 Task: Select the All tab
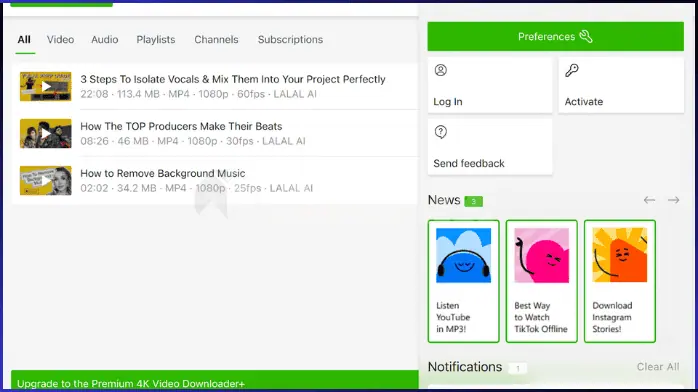[24, 40]
